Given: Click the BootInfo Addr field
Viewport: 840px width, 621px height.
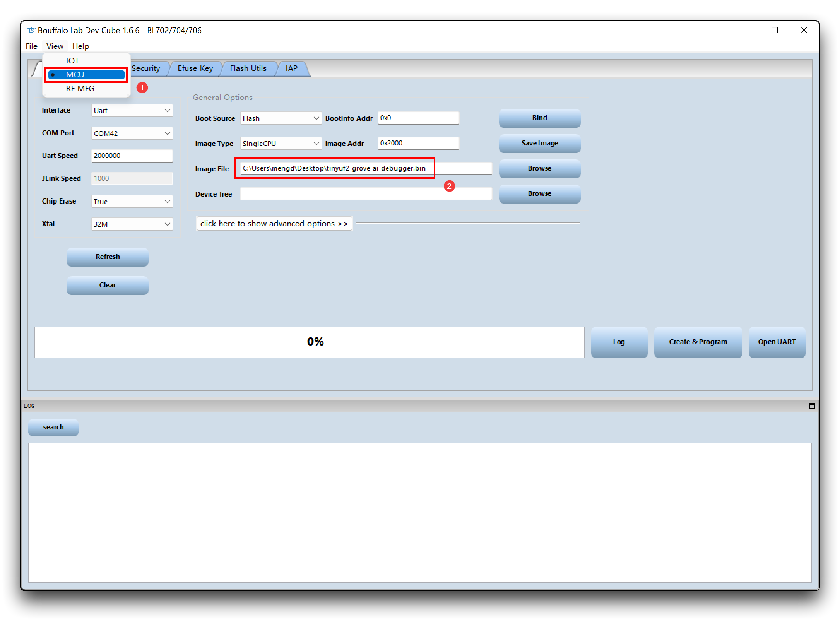Looking at the screenshot, I should click(x=418, y=118).
